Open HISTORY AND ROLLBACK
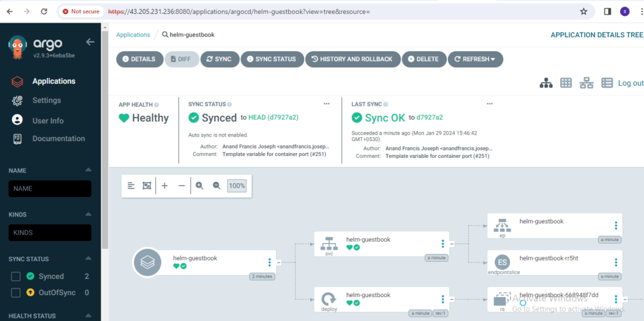The image size is (644, 321). (x=353, y=59)
